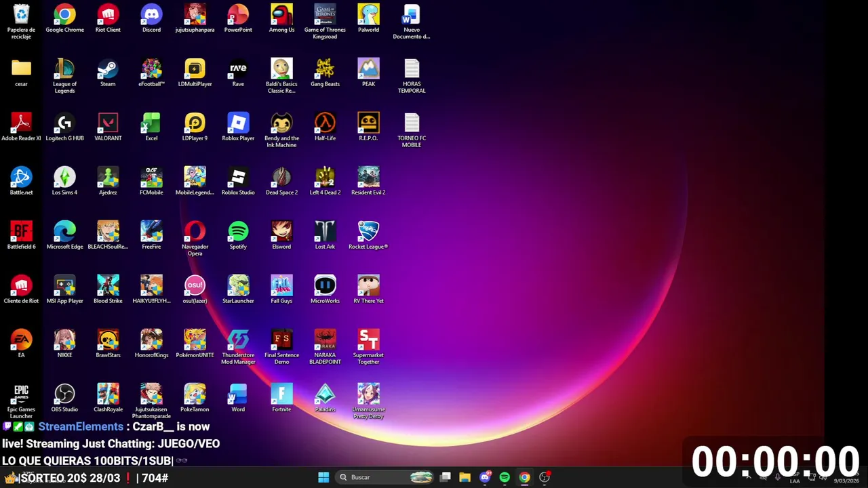Select the osu!(lazer) desktop shortcut
868x488 pixels.
pos(195,290)
